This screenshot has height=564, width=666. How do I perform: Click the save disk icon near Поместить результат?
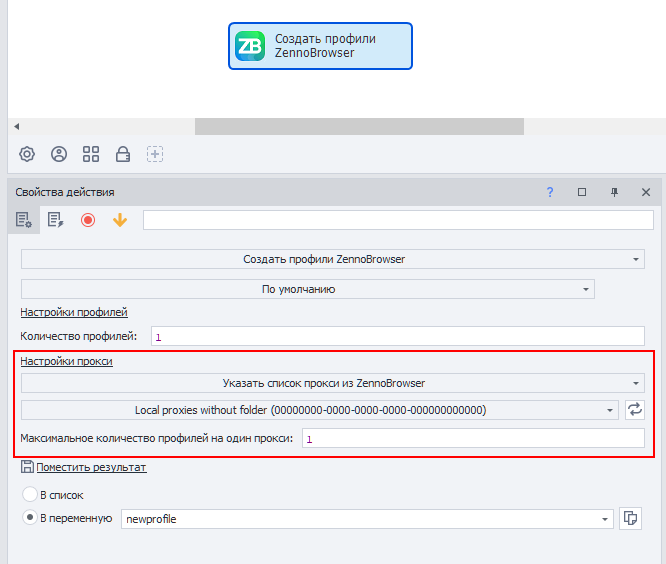tap(27, 467)
